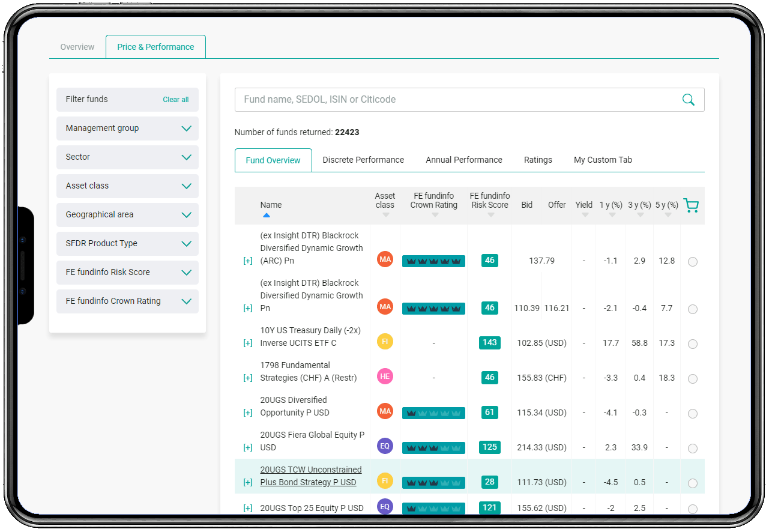Open 20UGS TCW Unconstrained Plus Bond Strategy link
This screenshot has height=532, width=769.
pos(311,476)
